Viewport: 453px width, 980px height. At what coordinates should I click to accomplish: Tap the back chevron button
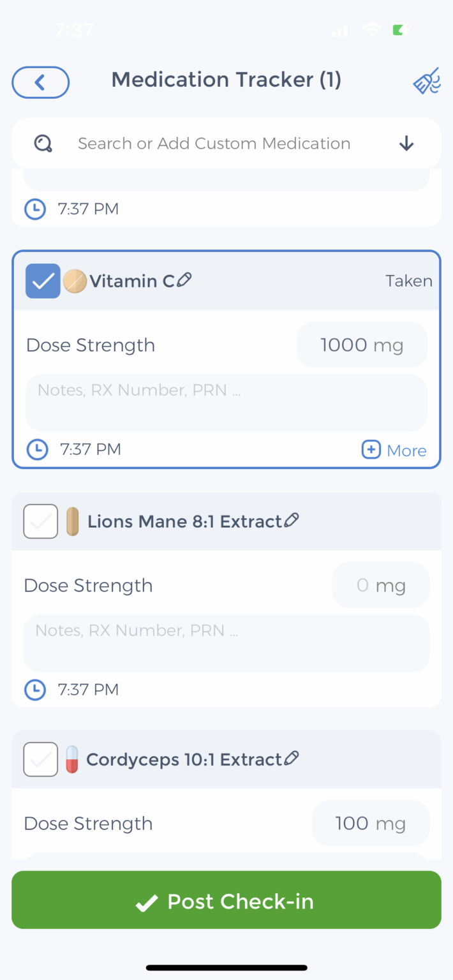point(40,82)
